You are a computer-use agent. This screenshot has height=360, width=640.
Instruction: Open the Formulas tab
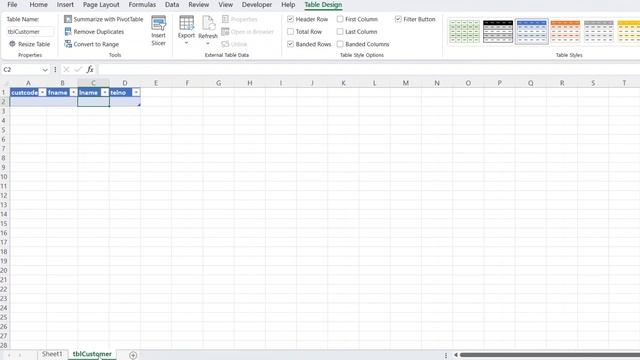click(x=142, y=4)
